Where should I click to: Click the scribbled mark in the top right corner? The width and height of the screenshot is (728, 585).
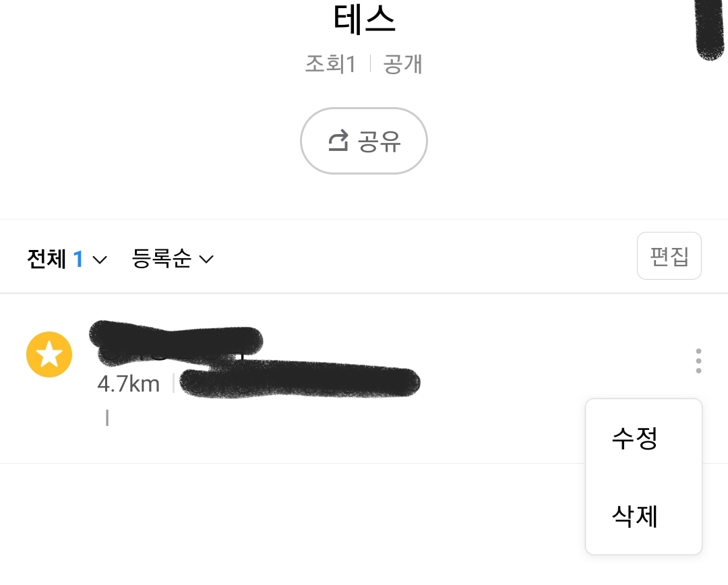coord(709,27)
